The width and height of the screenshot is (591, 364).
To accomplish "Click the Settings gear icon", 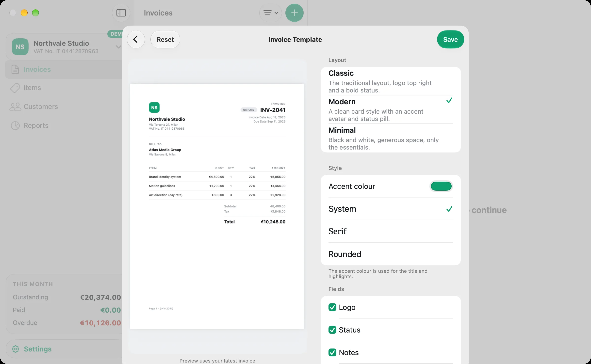I will [16, 349].
